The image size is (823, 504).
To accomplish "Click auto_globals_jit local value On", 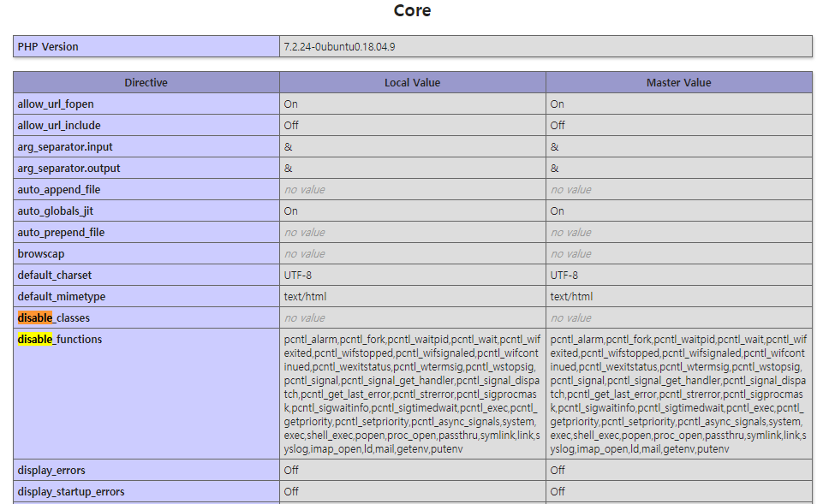I will 291,210.
